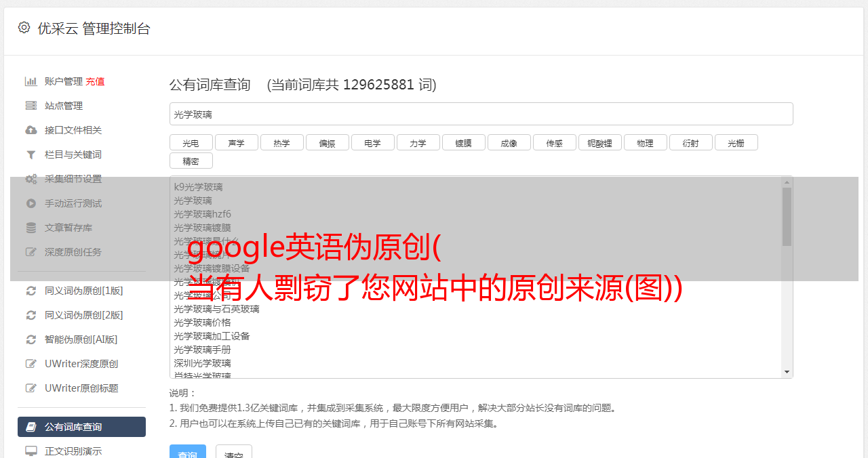868x458 pixels.
Task: Select the 热学 keyword tag
Action: [x=281, y=142]
